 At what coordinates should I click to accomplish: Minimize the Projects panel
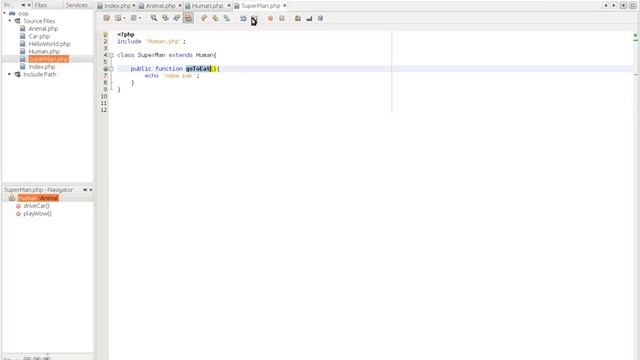pos(23,5)
